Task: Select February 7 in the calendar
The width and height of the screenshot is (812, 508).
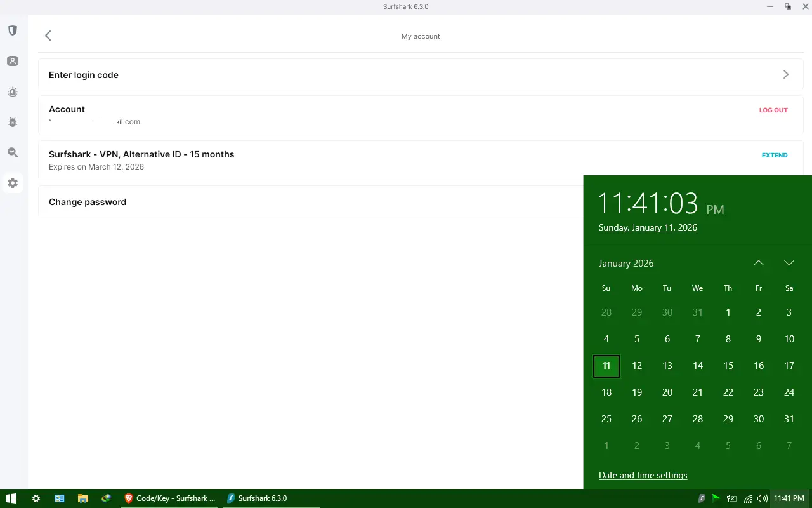Action: [789, 446]
